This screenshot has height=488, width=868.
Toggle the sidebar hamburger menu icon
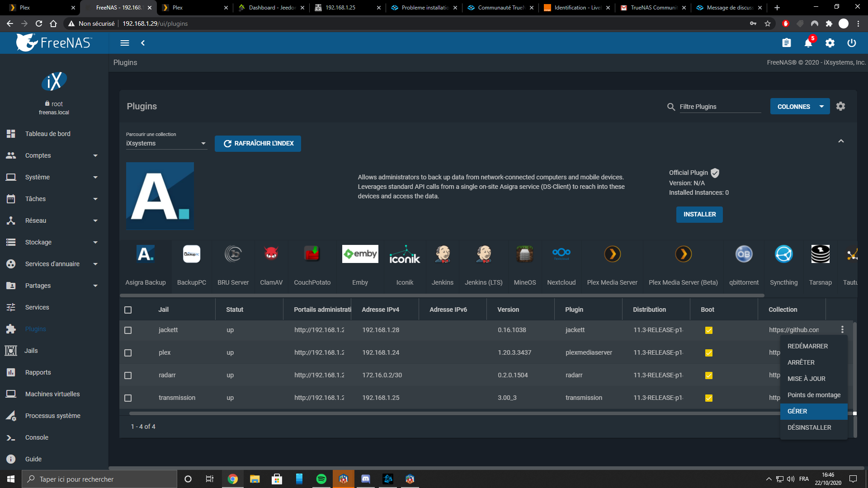(x=125, y=43)
